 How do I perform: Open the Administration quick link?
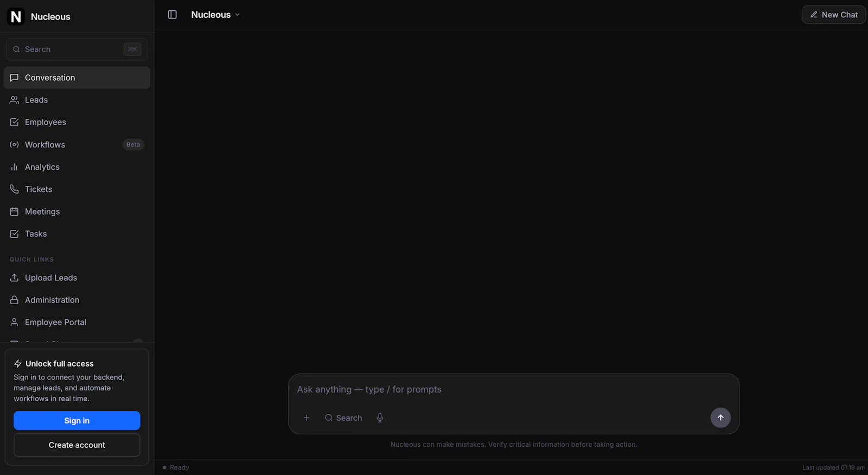[77, 300]
